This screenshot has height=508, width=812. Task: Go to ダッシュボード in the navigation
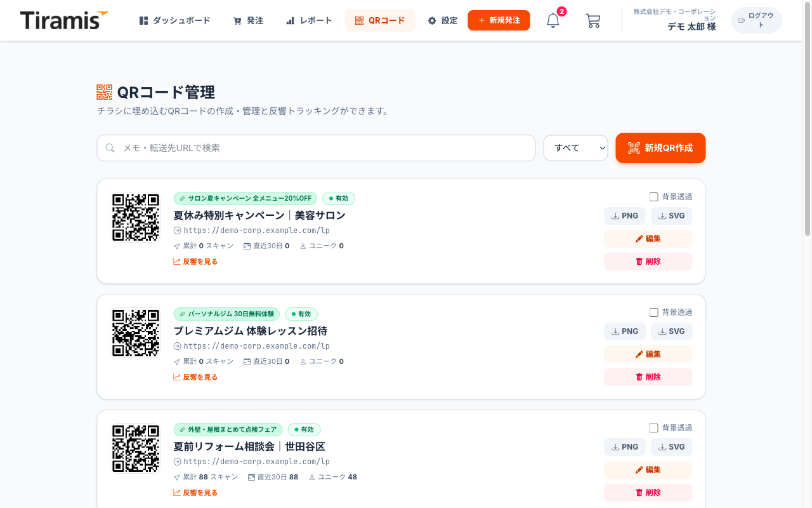[174, 20]
